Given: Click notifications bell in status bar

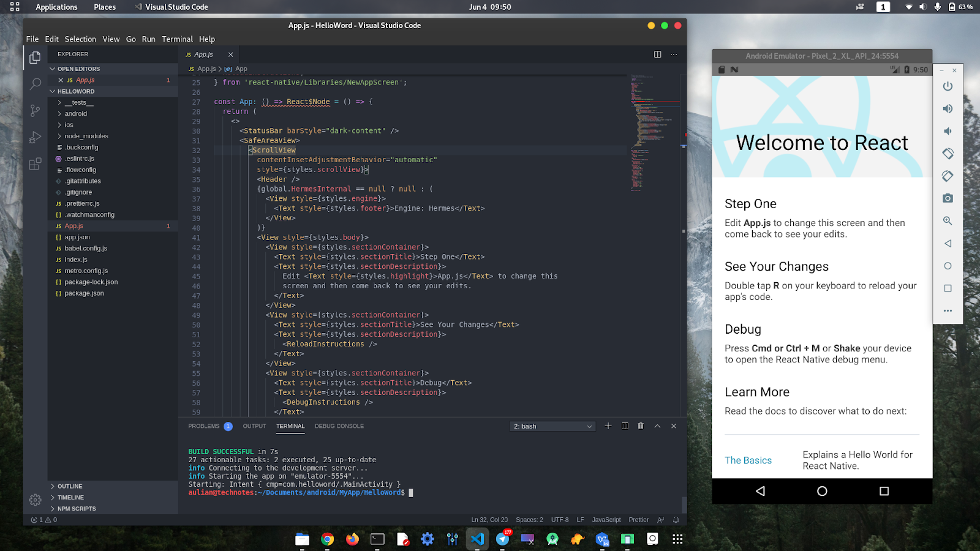Looking at the screenshot, I should tap(676, 520).
